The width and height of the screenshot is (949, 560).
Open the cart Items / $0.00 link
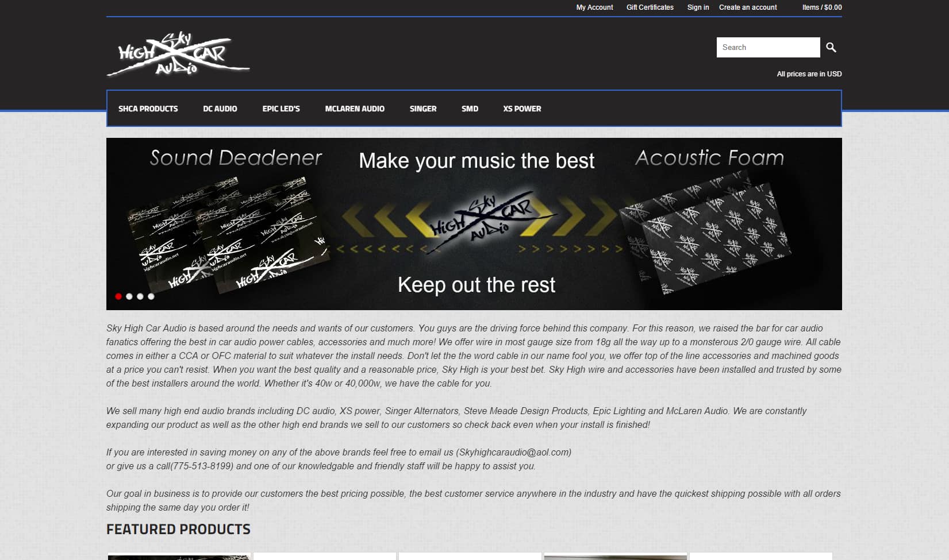(x=822, y=7)
